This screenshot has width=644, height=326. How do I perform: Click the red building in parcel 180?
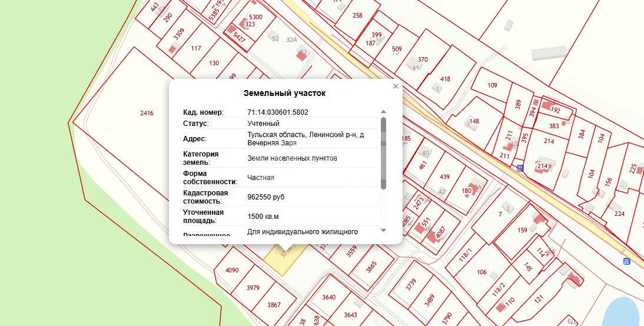click(x=472, y=189)
